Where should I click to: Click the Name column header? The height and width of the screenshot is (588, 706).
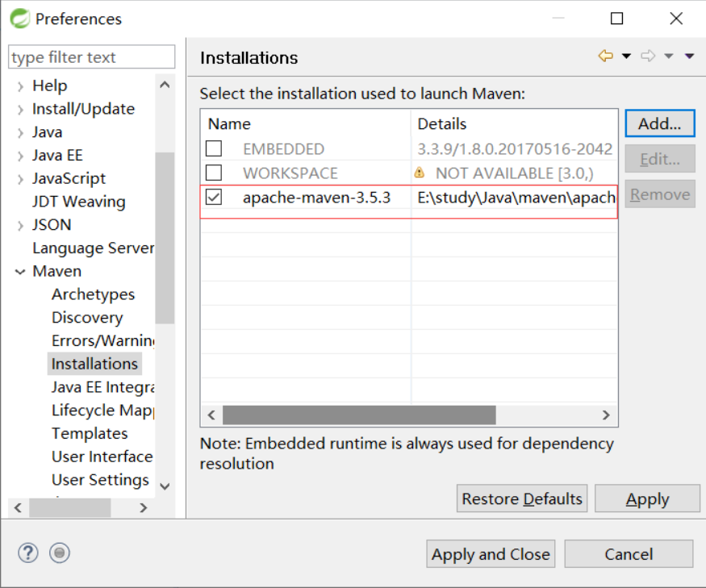tap(306, 124)
